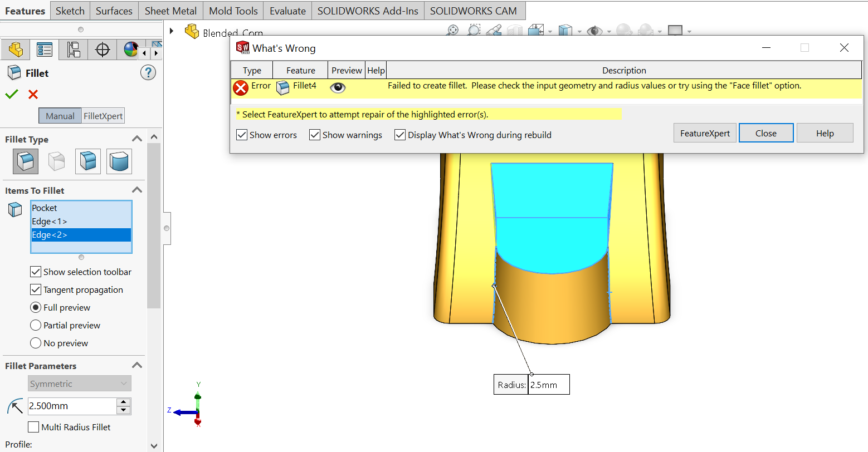Switch to the PropertyManager tab icon
This screenshot has height=452, width=868.
pos(45,50)
